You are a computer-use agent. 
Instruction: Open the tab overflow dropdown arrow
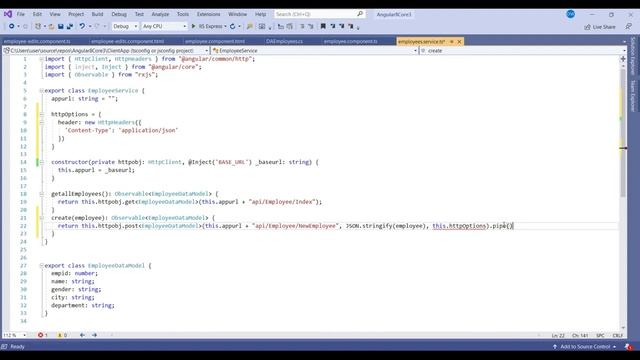click(x=624, y=42)
